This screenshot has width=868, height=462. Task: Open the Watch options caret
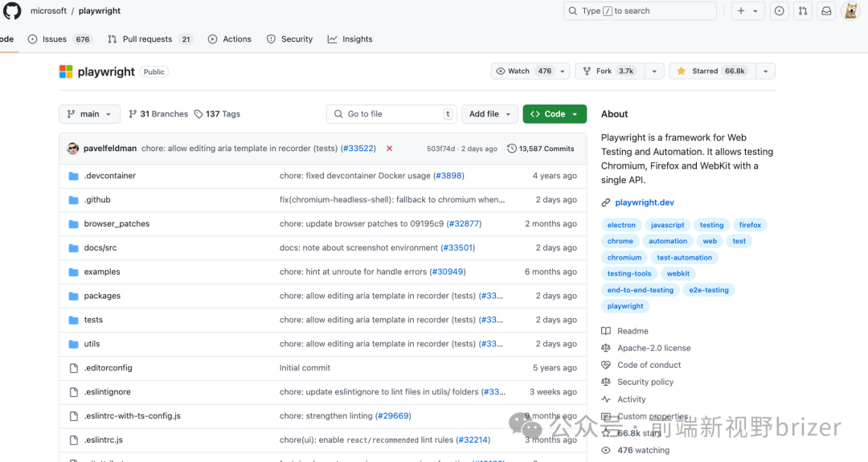click(x=563, y=72)
